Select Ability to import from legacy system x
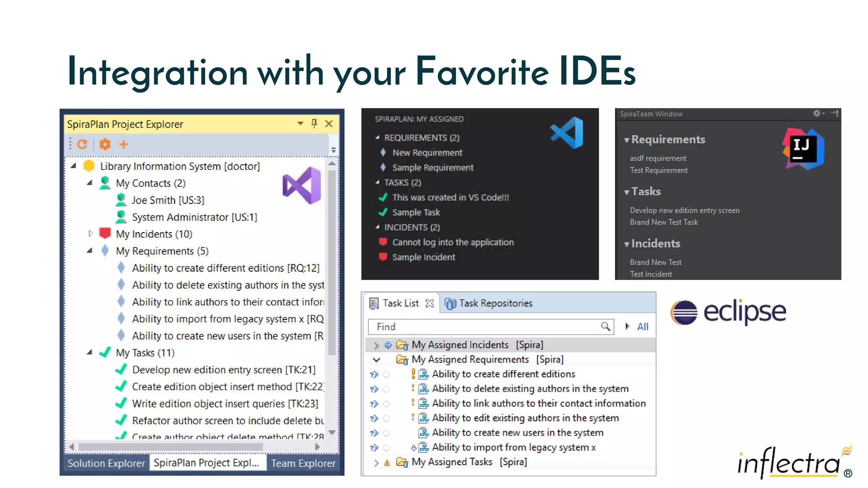The width and height of the screenshot is (868, 488). tap(514, 447)
